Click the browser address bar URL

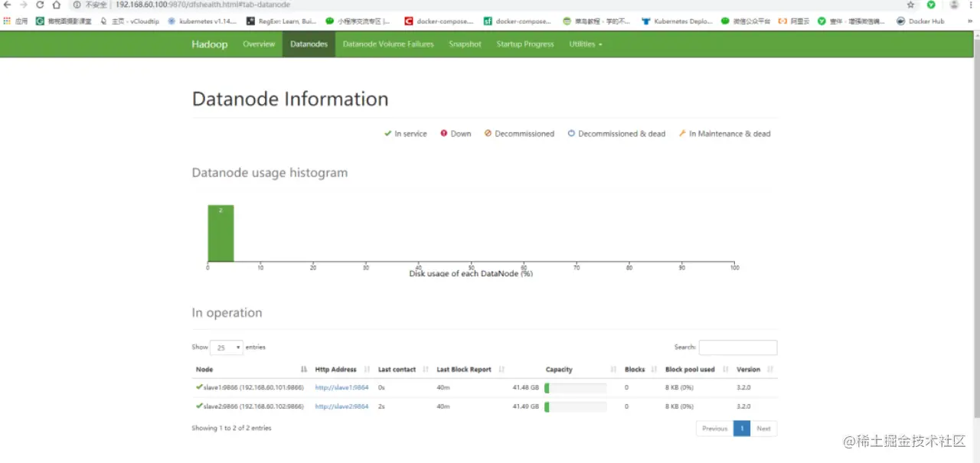[x=203, y=5]
